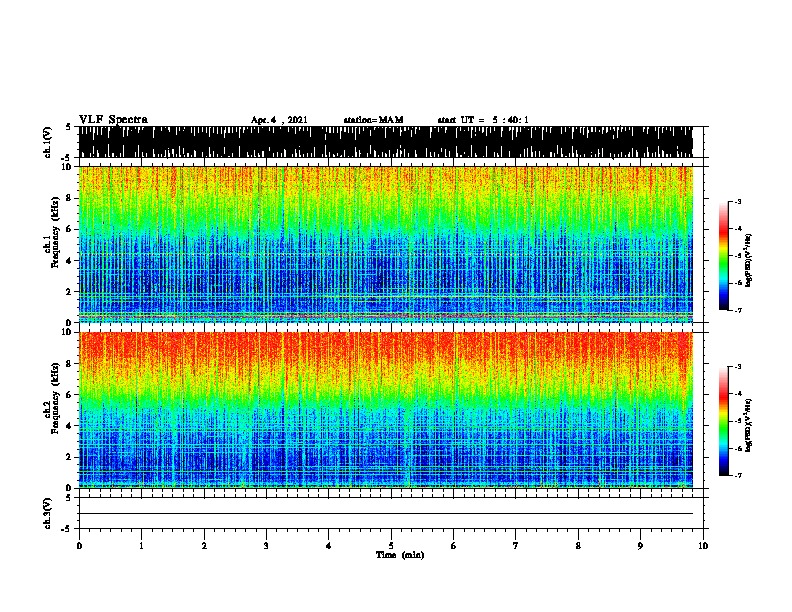Select the "start UT = 5:40:1" text

pyautogui.click(x=483, y=120)
